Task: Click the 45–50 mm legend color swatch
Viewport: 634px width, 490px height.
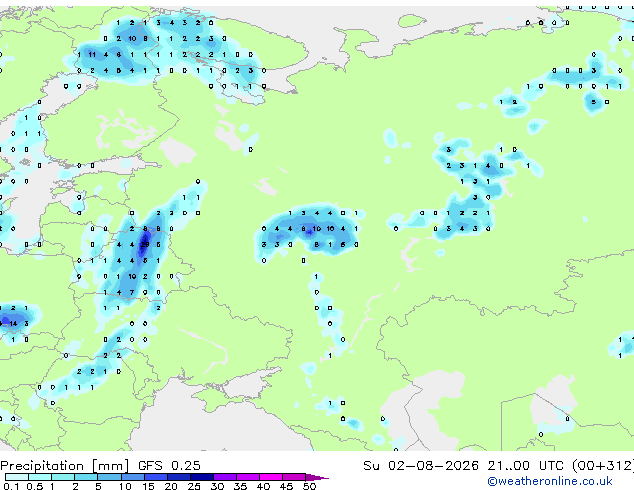Action: [x=294, y=477]
